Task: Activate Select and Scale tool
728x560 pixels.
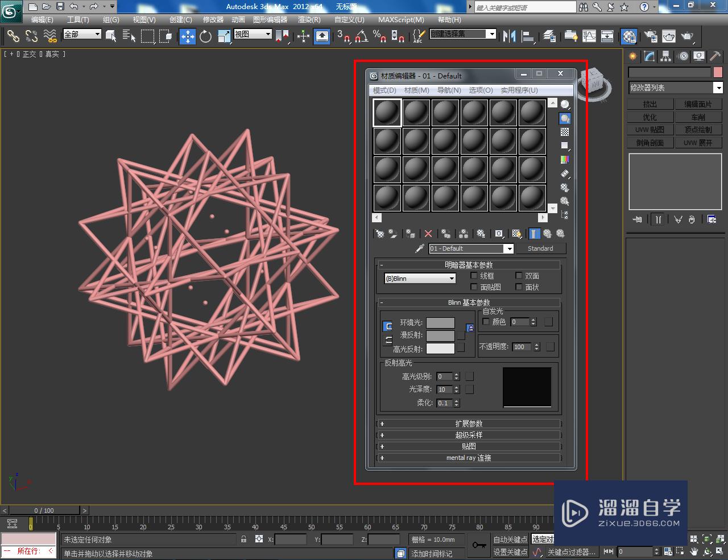Action: (x=224, y=36)
